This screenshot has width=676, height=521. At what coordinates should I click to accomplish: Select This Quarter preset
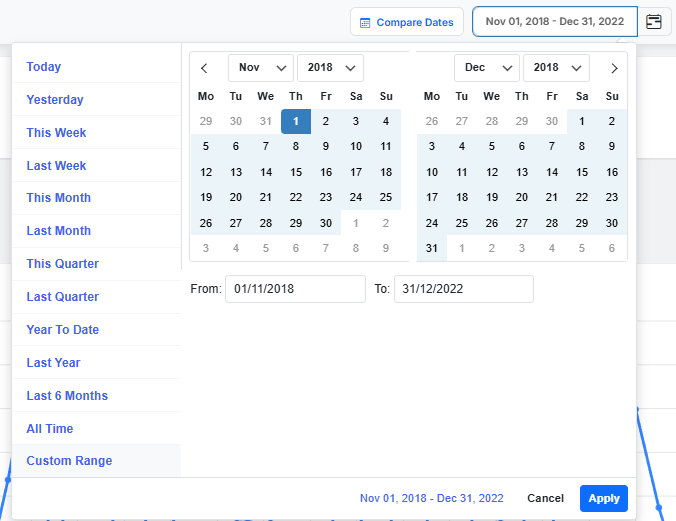[x=63, y=264]
